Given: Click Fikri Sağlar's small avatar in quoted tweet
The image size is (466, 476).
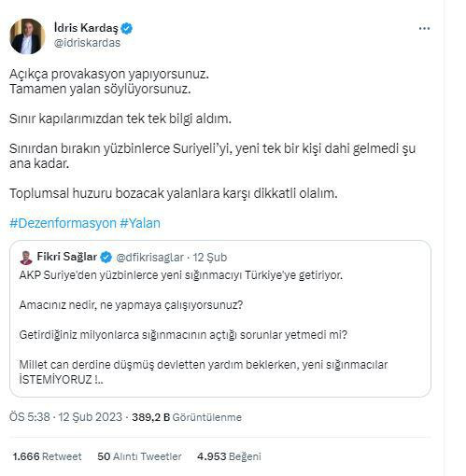Looking at the screenshot, I should click(x=26, y=258).
